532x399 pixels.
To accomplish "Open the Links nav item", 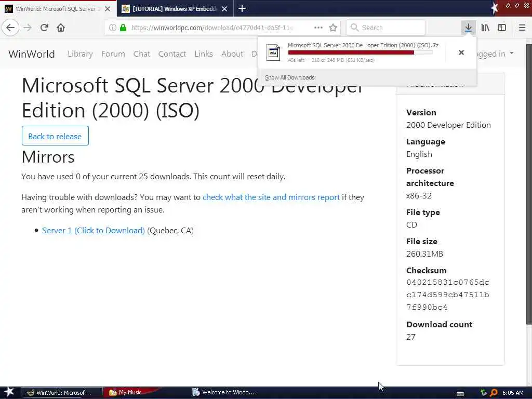I will (x=204, y=54).
